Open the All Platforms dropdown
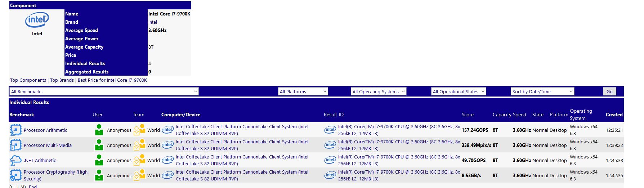Viewport: 644px width, 188px height. [303, 91]
